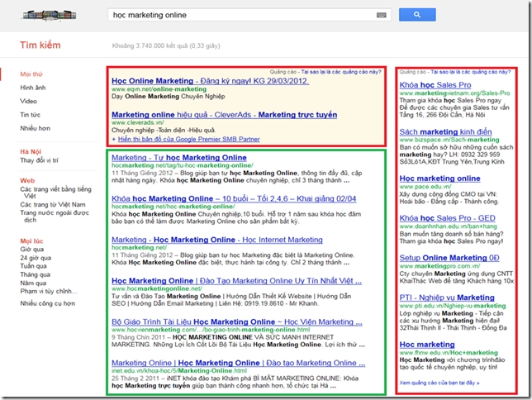Select 24 giờ qua time filter

36,258
